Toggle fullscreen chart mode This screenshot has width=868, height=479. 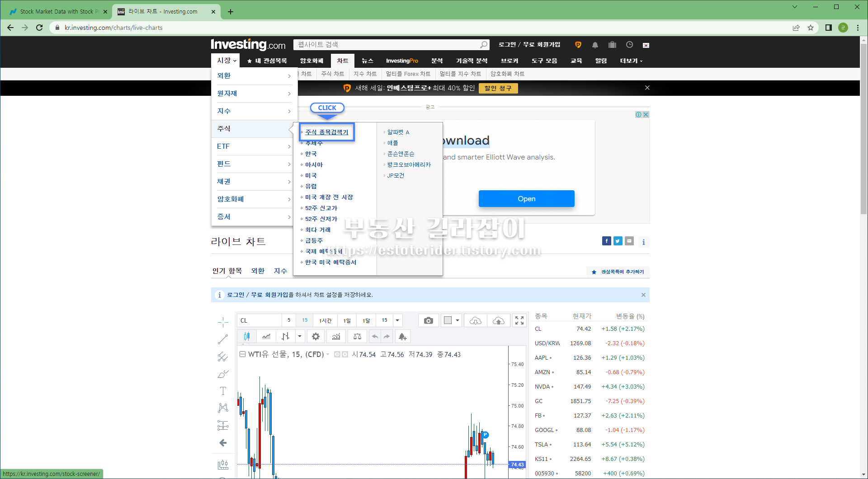pyautogui.click(x=519, y=320)
